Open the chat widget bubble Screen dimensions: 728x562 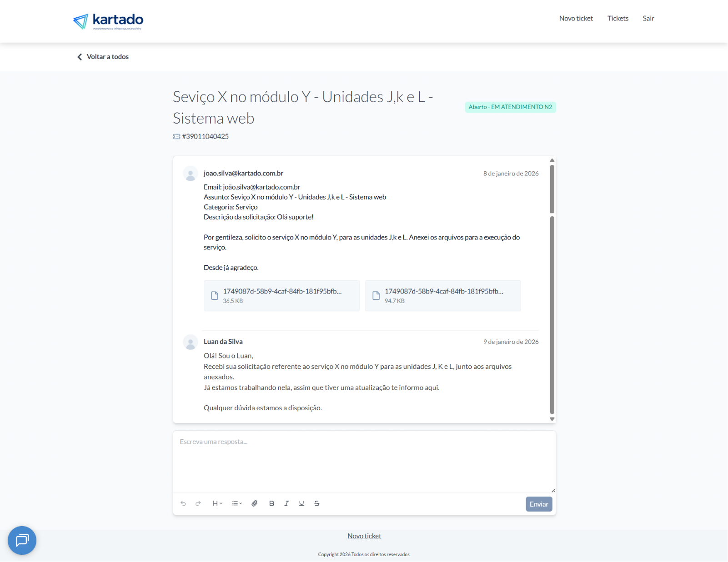(x=22, y=540)
